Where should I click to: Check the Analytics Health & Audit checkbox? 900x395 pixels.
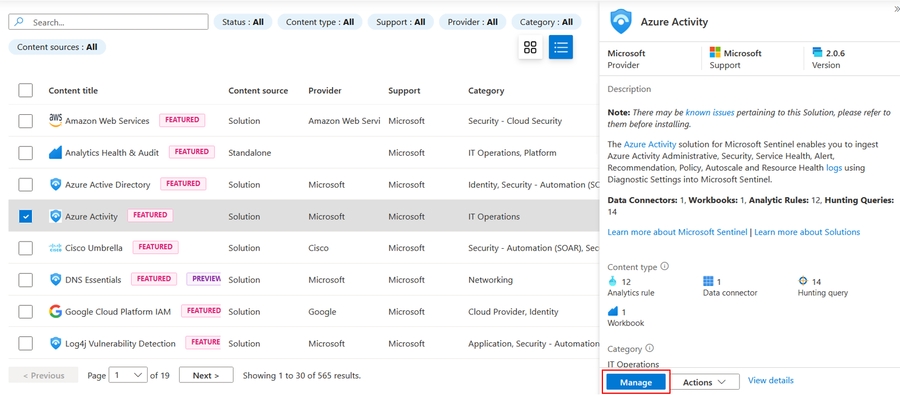pyautogui.click(x=25, y=153)
